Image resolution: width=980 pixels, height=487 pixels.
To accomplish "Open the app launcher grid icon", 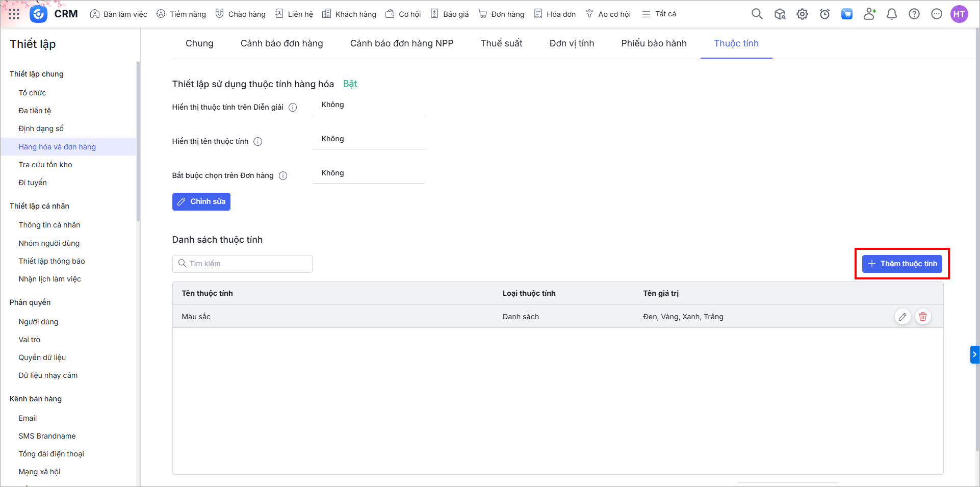I will tap(14, 14).
